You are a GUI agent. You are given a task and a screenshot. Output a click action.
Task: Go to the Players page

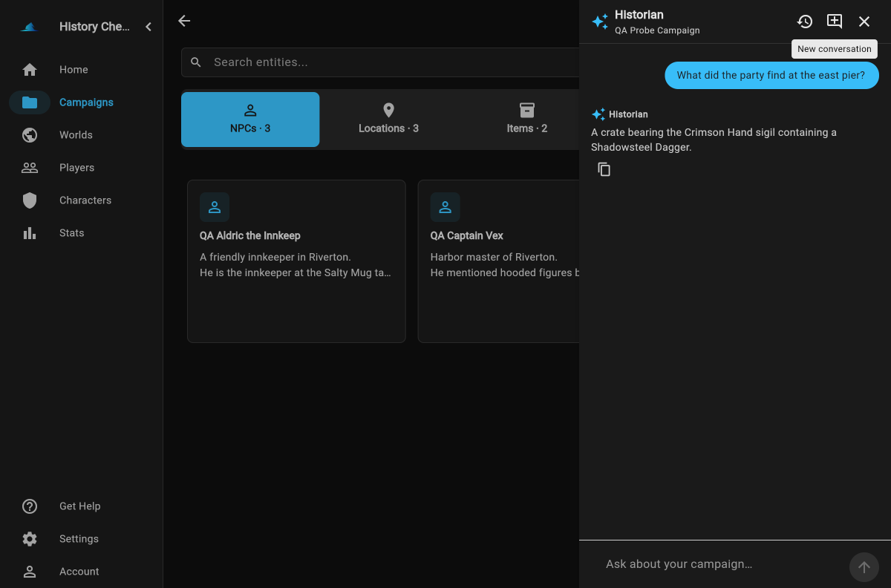coord(81,168)
